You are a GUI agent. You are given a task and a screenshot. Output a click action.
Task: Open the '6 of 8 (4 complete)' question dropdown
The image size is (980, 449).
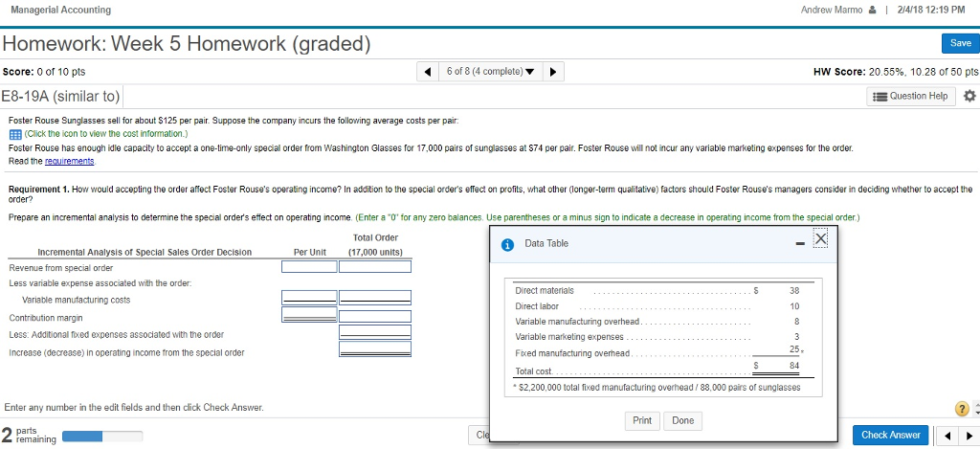click(x=489, y=71)
